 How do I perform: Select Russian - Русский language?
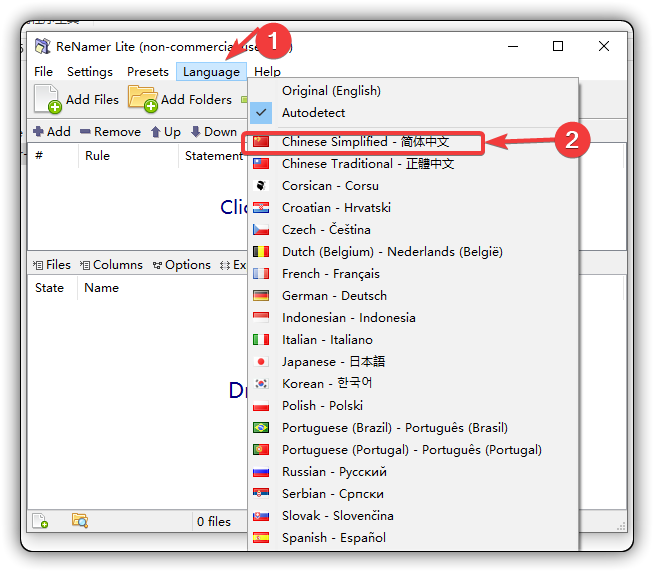coord(413,472)
